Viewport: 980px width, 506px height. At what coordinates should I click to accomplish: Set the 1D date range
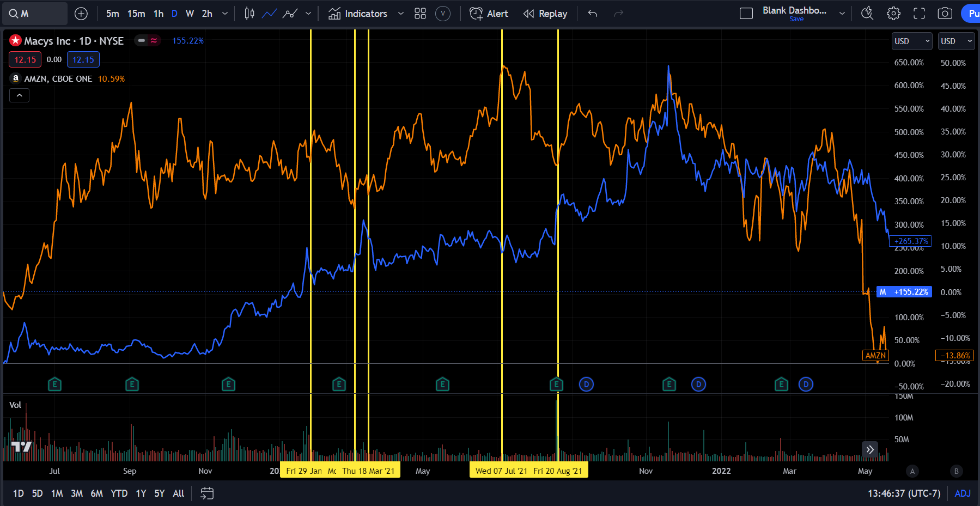point(19,493)
